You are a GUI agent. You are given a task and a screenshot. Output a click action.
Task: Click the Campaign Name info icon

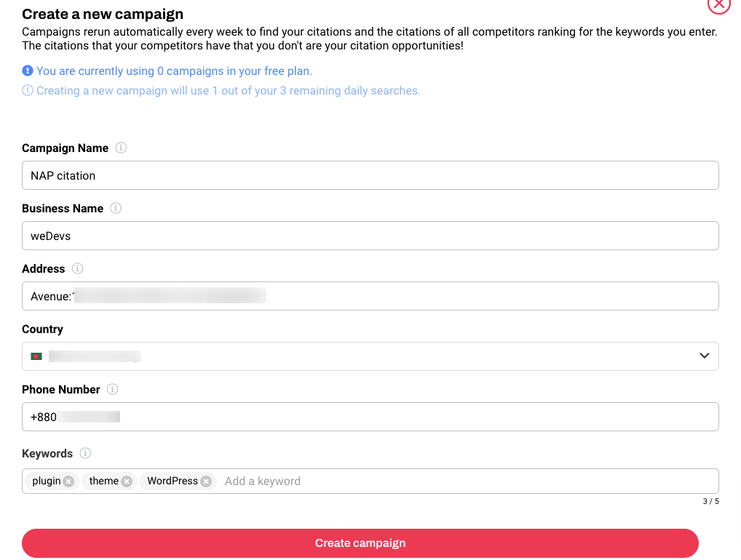coord(121,148)
